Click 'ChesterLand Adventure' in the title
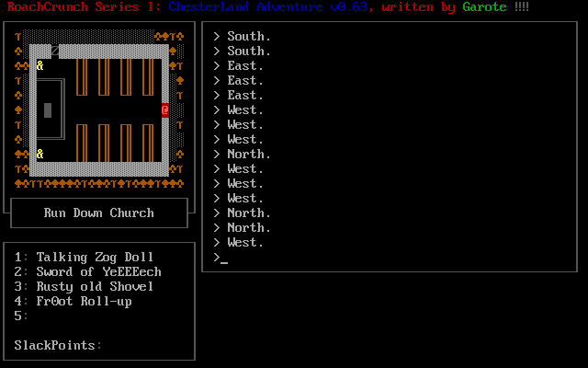Viewport: 588px width, 368px height. pos(245,6)
